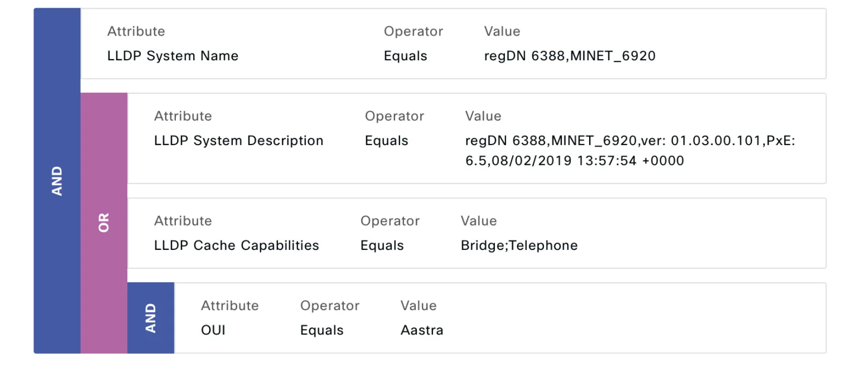Viewport: 868px width, 368px height.
Task: Click the inner AND bar beside OUI
Action: [x=151, y=318]
